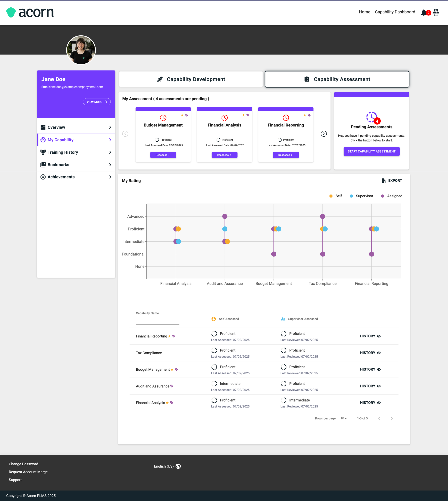Select the Achievements star icon

click(x=43, y=177)
